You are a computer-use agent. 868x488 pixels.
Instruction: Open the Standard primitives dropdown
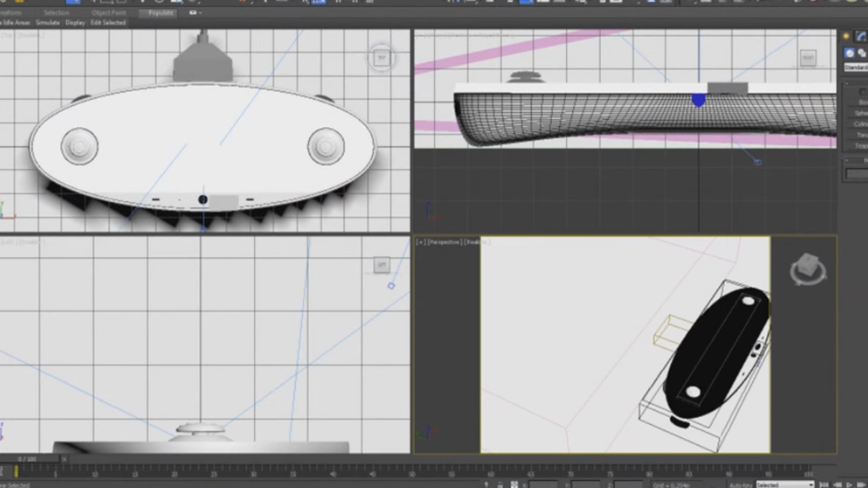tap(856, 67)
